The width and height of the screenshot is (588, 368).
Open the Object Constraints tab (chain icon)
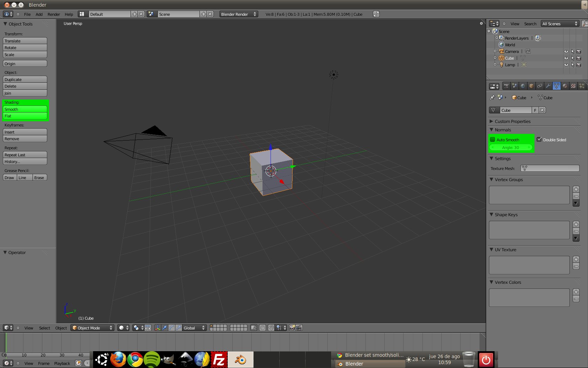540,86
